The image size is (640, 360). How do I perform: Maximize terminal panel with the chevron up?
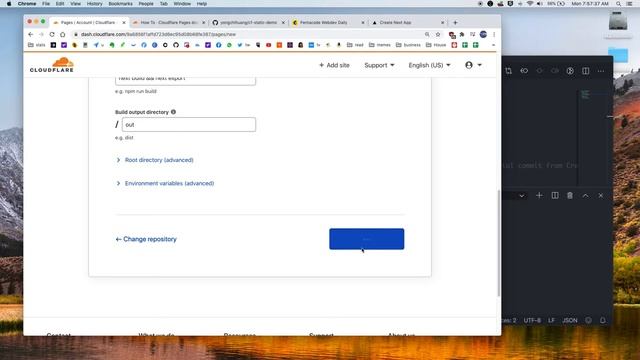click(585, 196)
